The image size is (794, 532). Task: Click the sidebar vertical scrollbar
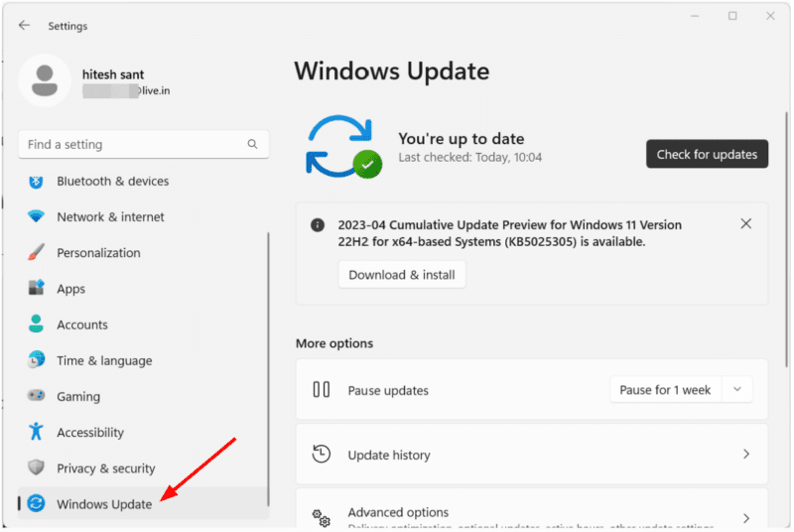(x=268, y=368)
